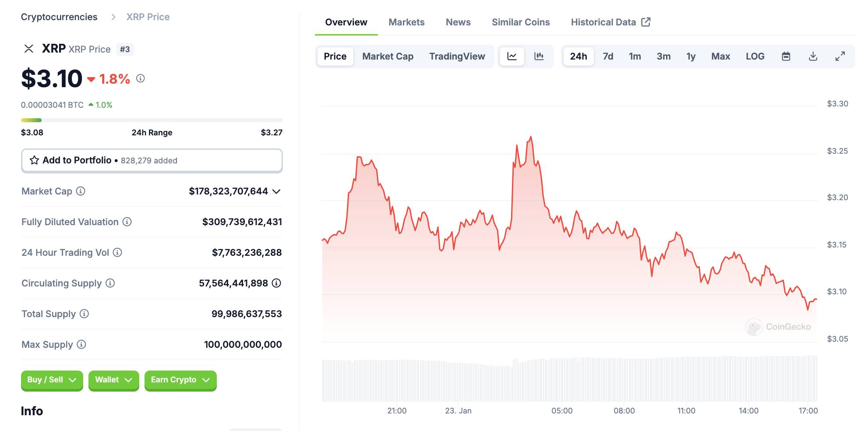Open the News tab
This screenshot has height=431, width=868.
pos(458,22)
